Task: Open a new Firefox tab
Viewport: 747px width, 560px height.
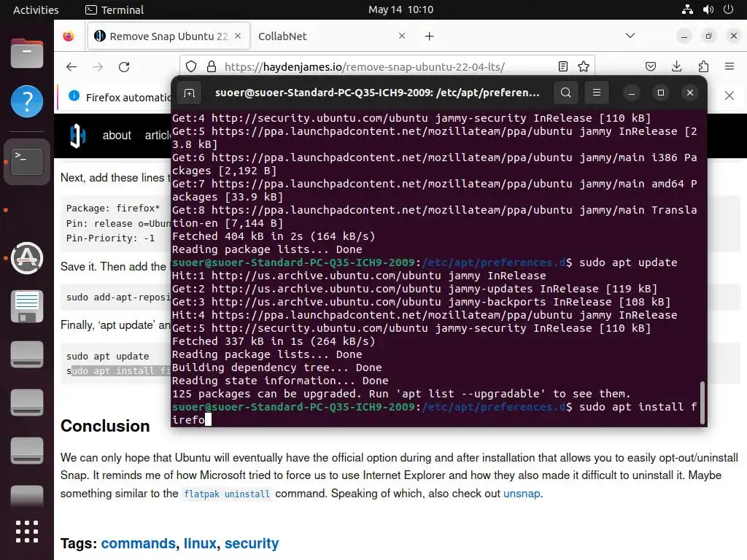Action: [429, 36]
